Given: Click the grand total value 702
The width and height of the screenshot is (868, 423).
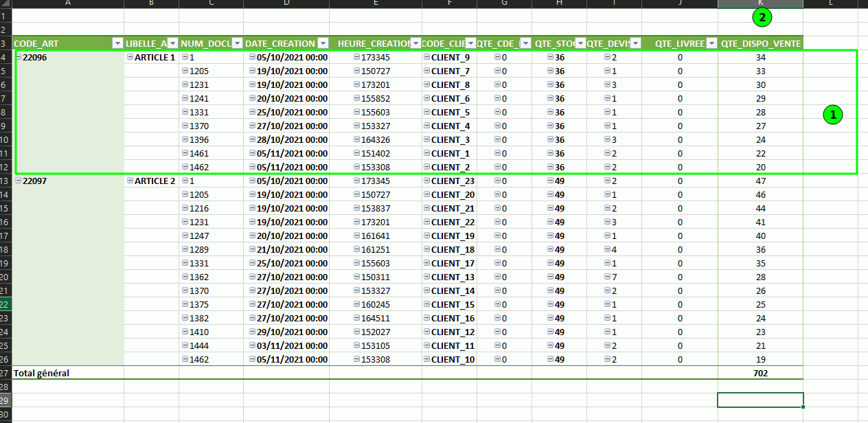Looking at the screenshot, I should pyautogui.click(x=759, y=373).
